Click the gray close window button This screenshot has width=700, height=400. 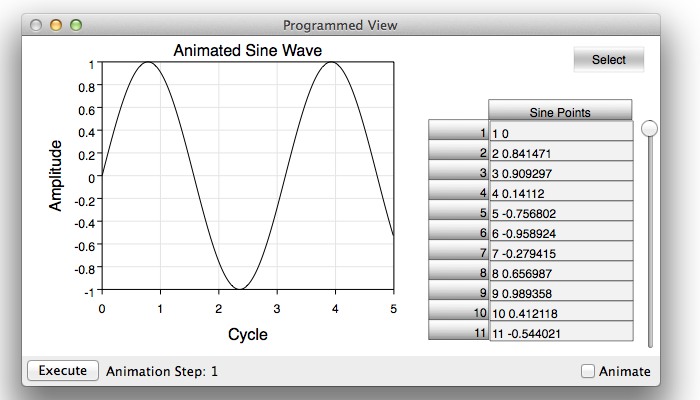36,25
